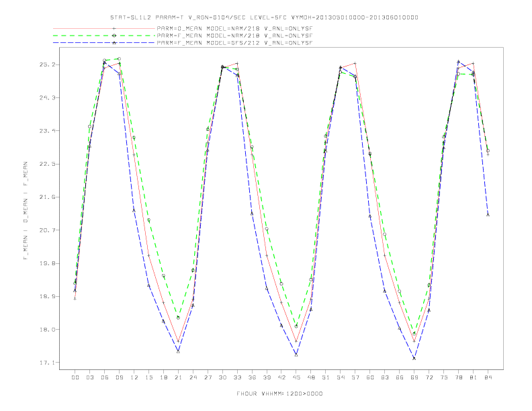Click the green dashed legend line sample
This screenshot has height=411, width=532.
coord(104,36)
